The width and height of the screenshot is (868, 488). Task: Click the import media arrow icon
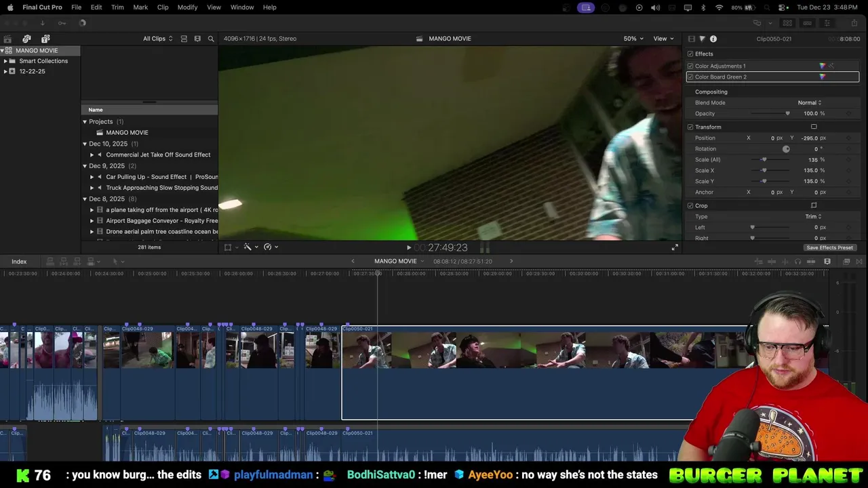tap(42, 23)
